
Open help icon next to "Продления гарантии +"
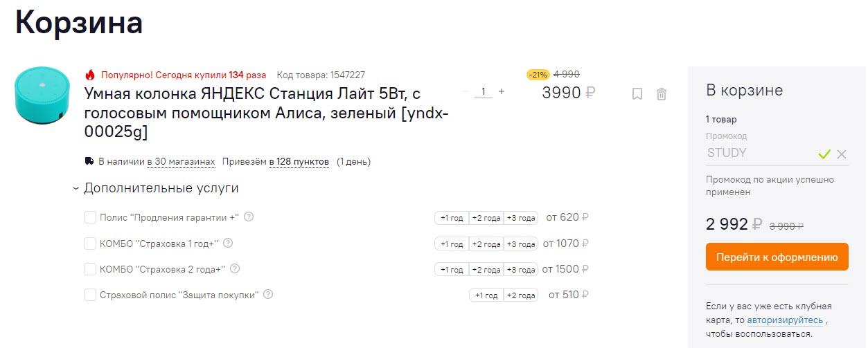click(249, 217)
